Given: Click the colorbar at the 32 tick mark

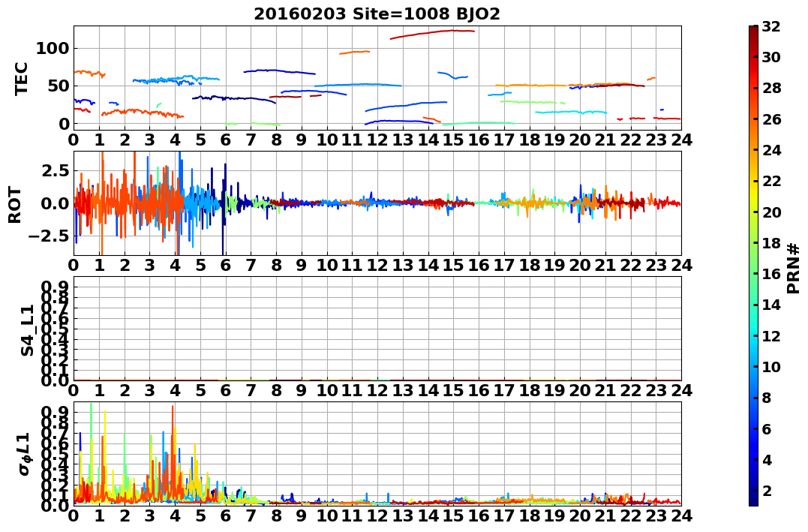Looking at the screenshot, I should (753, 26).
